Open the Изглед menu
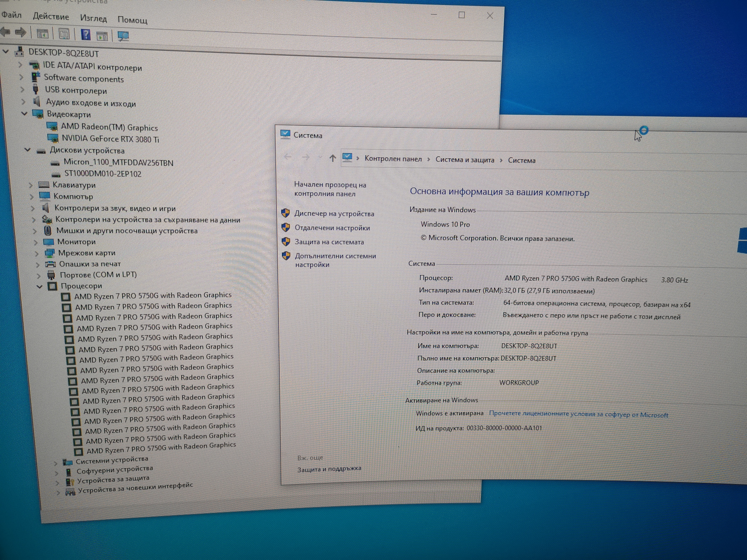 pyautogui.click(x=94, y=18)
